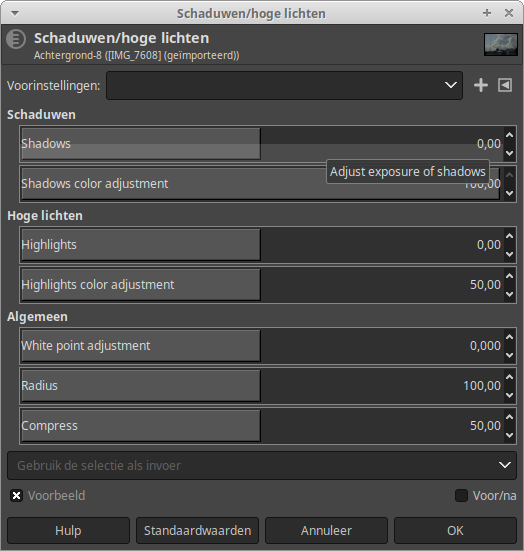Decrease the Compress value with down arrow
Viewport: 524px width, 551px height.
tap(510, 435)
